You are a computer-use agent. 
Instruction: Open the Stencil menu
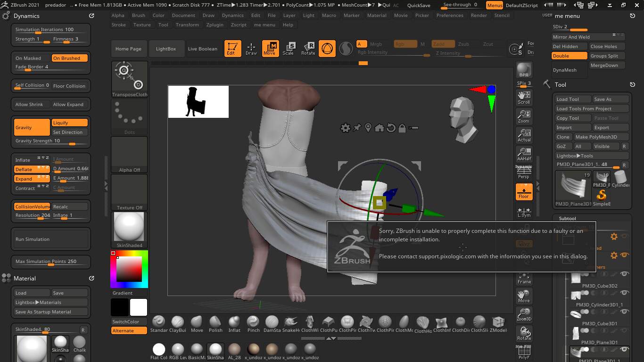[x=502, y=15]
